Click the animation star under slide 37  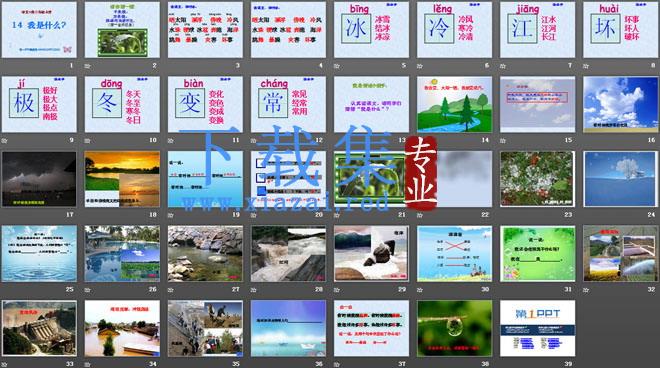coord(337,364)
